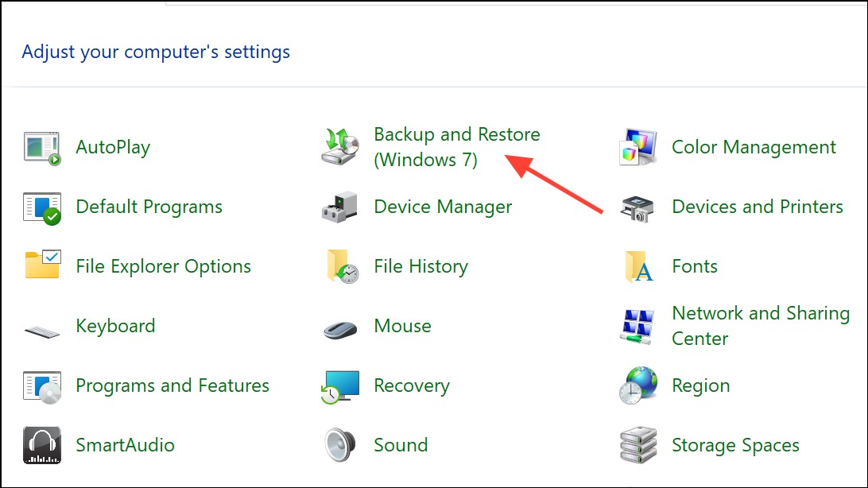Image resolution: width=868 pixels, height=488 pixels.
Task: Open the File History folder icon
Action: click(341, 266)
